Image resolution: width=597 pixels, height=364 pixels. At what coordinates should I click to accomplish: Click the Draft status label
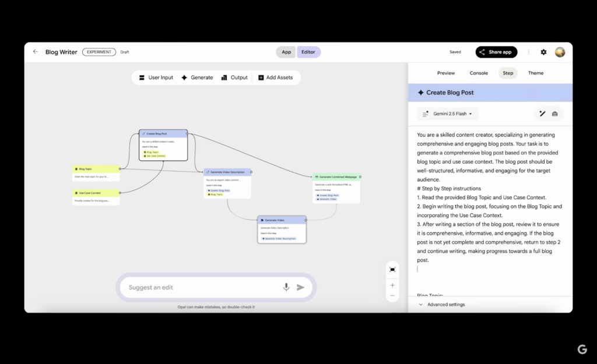pyautogui.click(x=125, y=52)
